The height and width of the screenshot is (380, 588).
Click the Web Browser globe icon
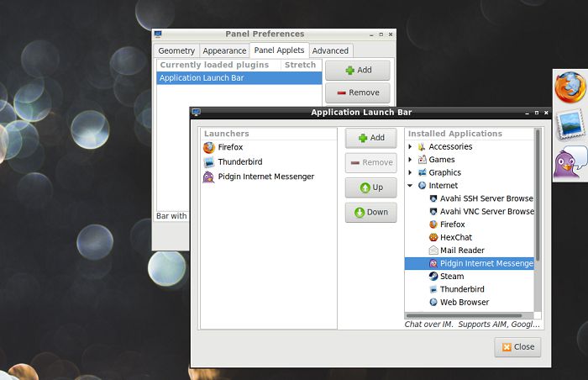click(433, 303)
